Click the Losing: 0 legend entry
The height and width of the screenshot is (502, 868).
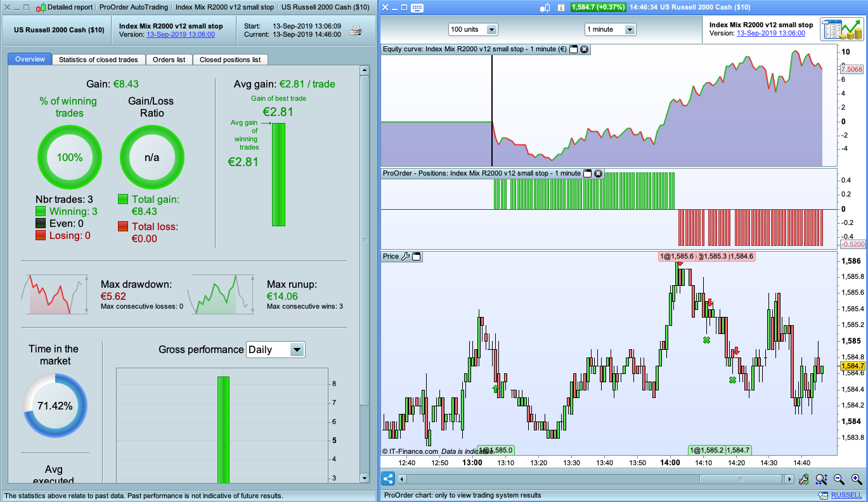pos(63,236)
